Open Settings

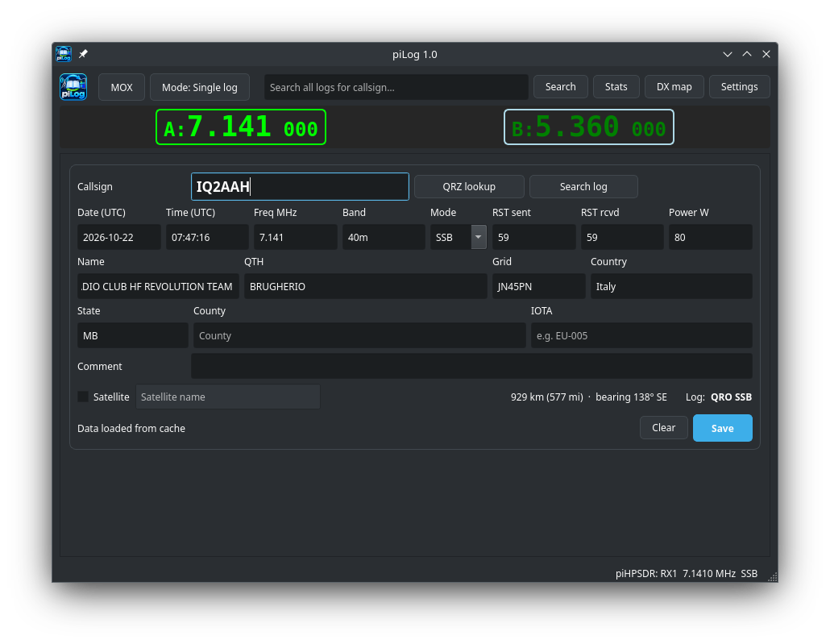[739, 87]
